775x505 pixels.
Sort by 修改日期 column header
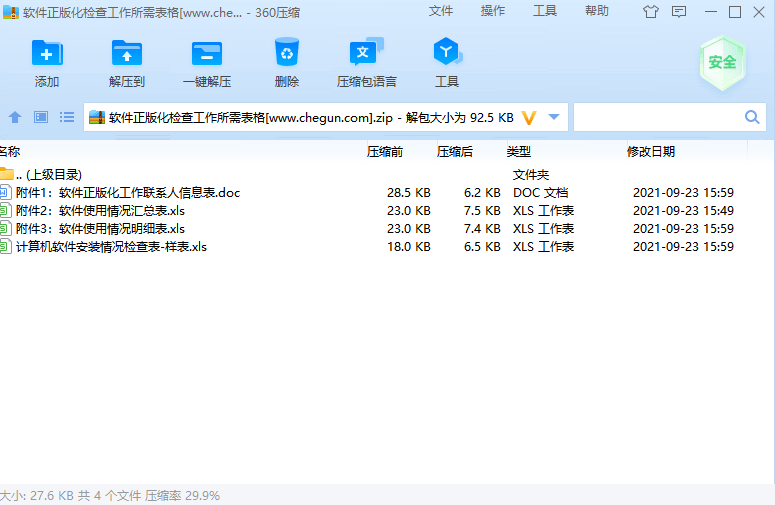[651, 152]
